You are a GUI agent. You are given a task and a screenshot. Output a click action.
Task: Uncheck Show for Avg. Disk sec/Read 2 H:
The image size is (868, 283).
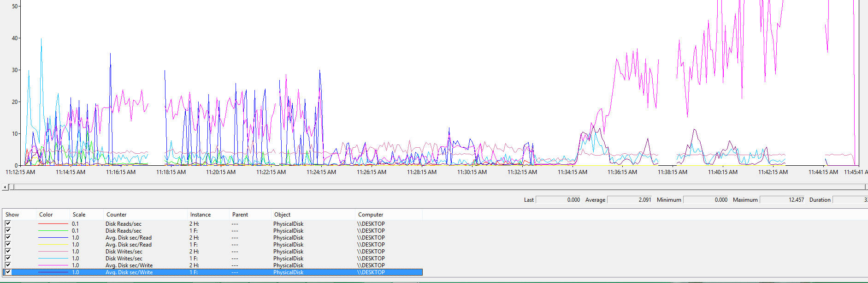point(8,237)
